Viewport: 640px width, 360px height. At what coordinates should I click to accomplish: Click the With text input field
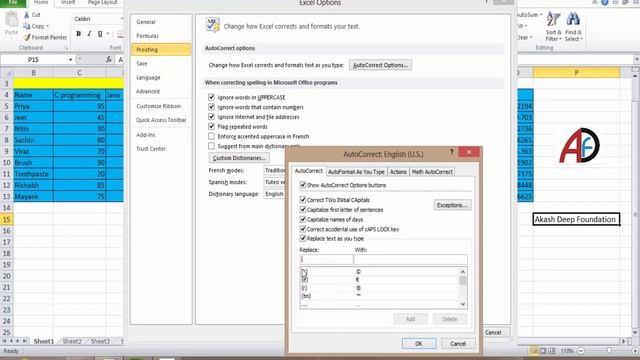click(x=411, y=259)
